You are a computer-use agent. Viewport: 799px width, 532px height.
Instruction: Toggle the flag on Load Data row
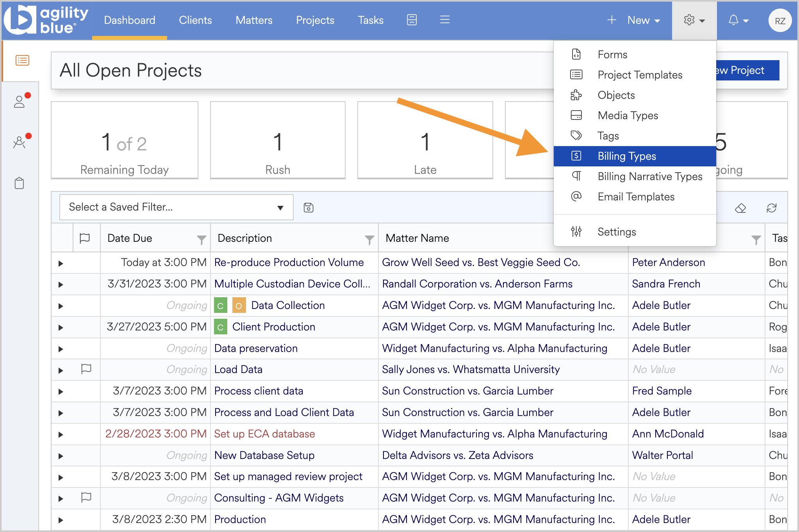tap(86, 369)
